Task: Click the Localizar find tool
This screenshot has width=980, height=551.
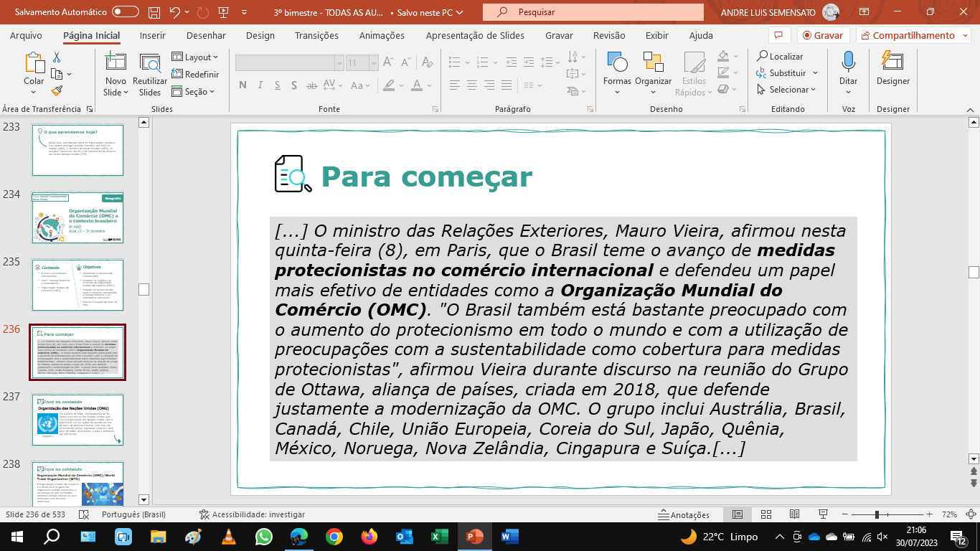Action: point(779,57)
